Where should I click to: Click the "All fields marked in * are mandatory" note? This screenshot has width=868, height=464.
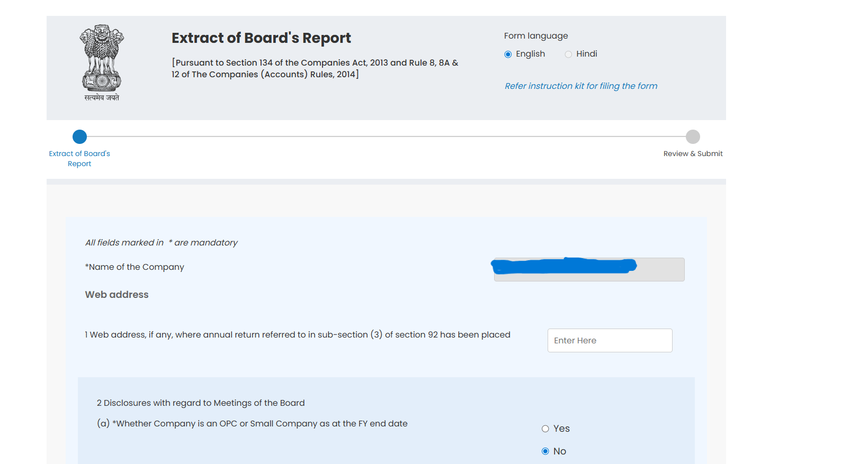click(x=162, y=242)
